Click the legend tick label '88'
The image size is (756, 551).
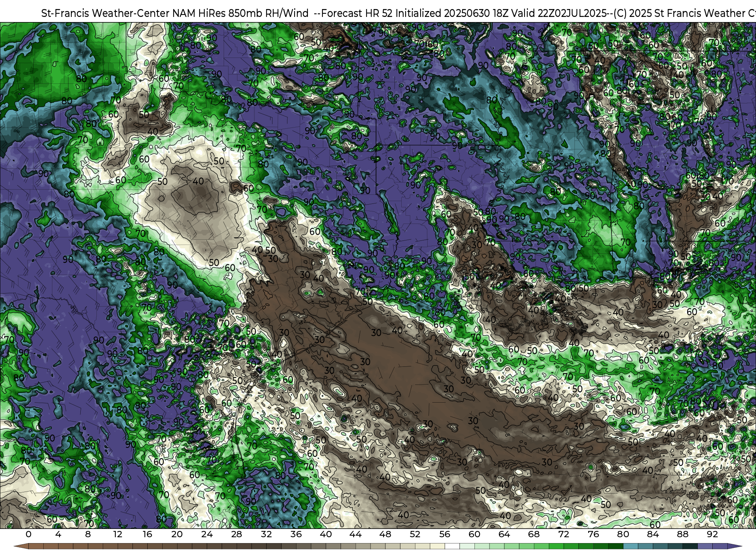[x=683, y=534]
